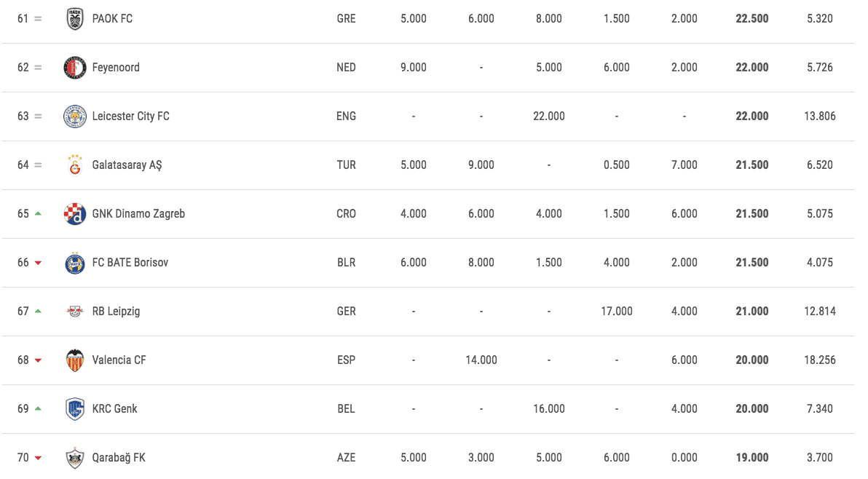Screen dimensions: 868x479
Task: Click the GER country code for RB Leipzig
Action: pyautogui.click(x=347, y=312)
